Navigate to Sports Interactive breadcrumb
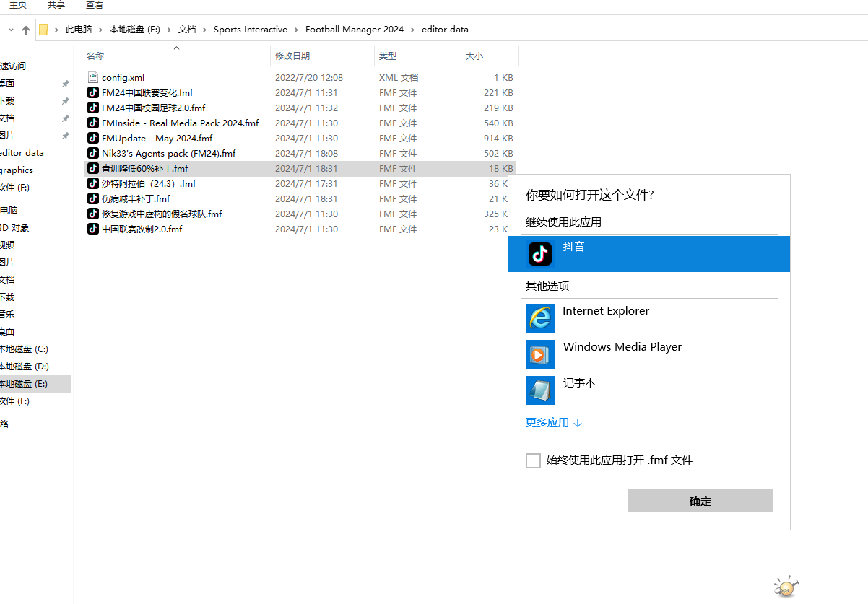 pos(251,30)
